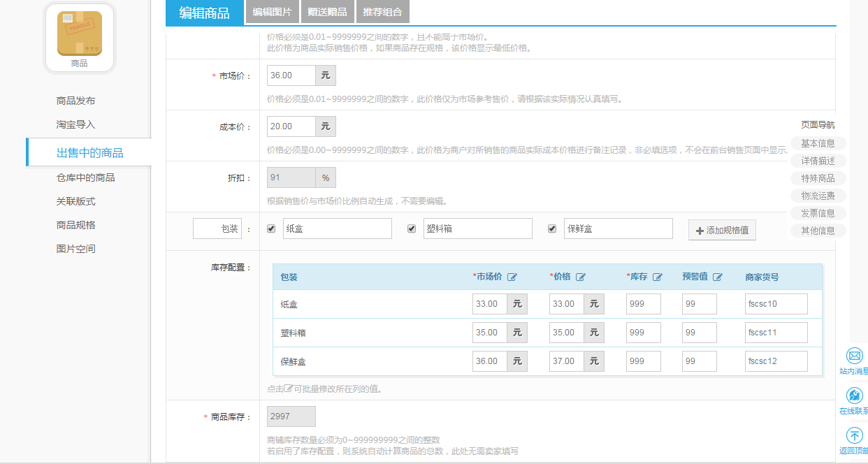The height and width of the screenshot is (464, 868).
Task: Uncheck the 纸盒 packaging checkbox
Action: [x=271, y=229]
